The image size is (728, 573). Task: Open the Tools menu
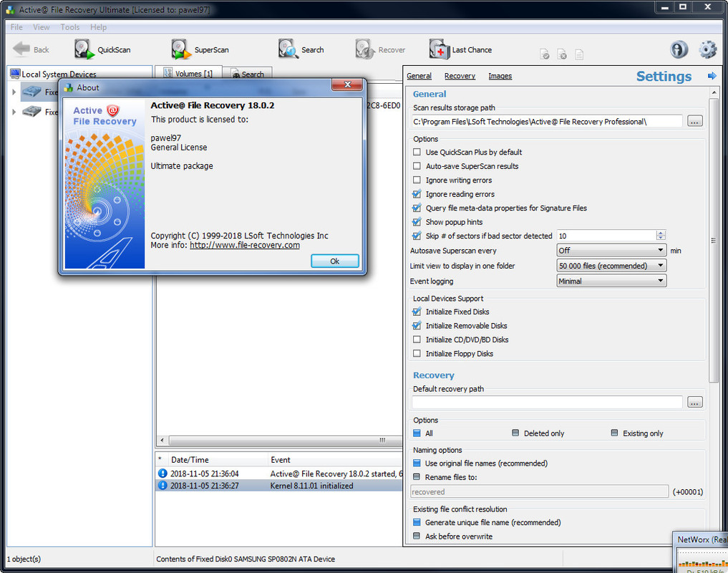[x=70, y=27]
